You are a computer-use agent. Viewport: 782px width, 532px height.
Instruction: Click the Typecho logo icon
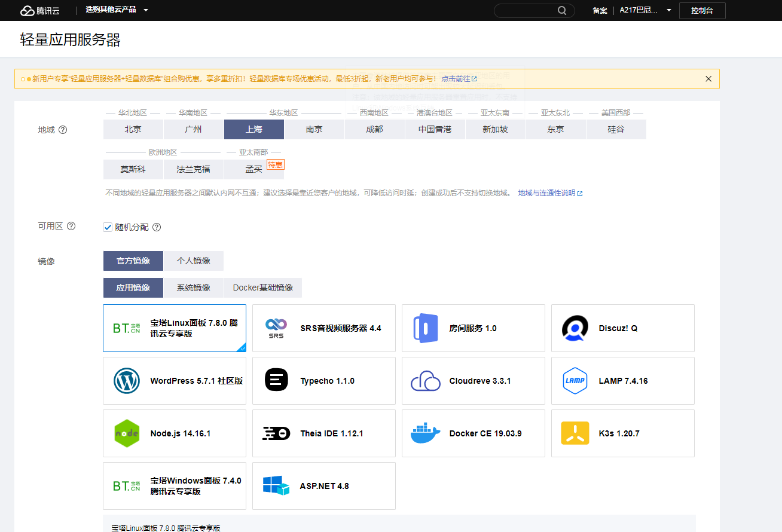pyautogui.click(x=276, y=381)
